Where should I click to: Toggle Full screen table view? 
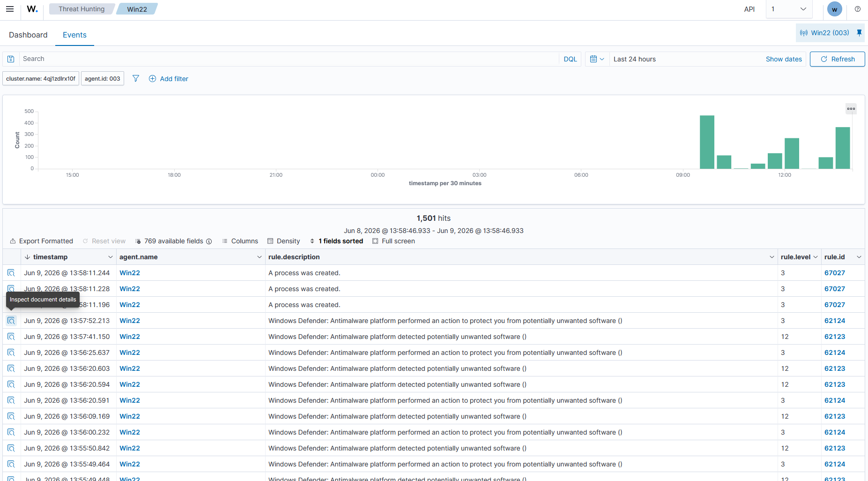(x=393, y=241)
